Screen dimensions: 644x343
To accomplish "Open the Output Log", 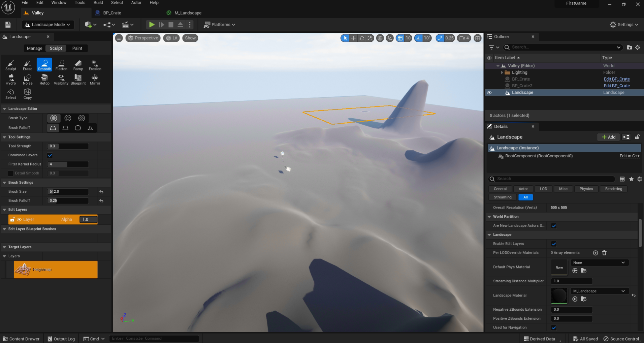I will [61, 339].
